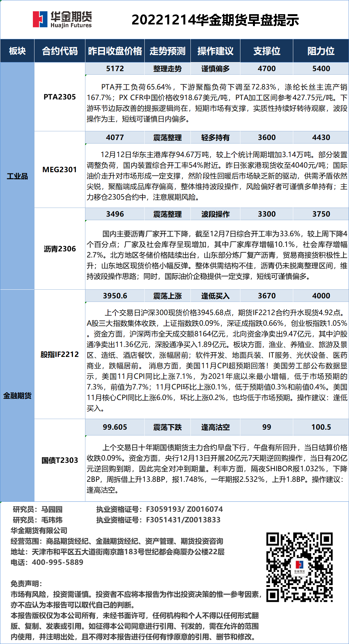Click IF2212 support value 3670

click(267, 296)
